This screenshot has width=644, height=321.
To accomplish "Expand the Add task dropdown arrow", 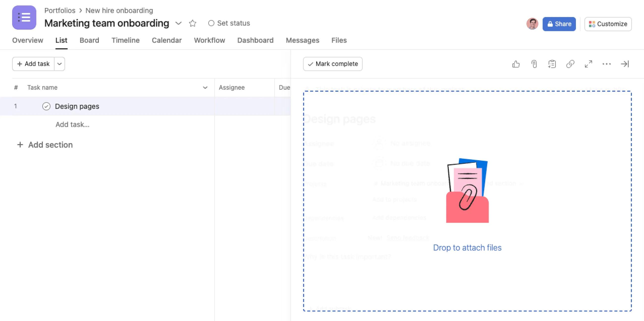I will (x=59, y=64).
